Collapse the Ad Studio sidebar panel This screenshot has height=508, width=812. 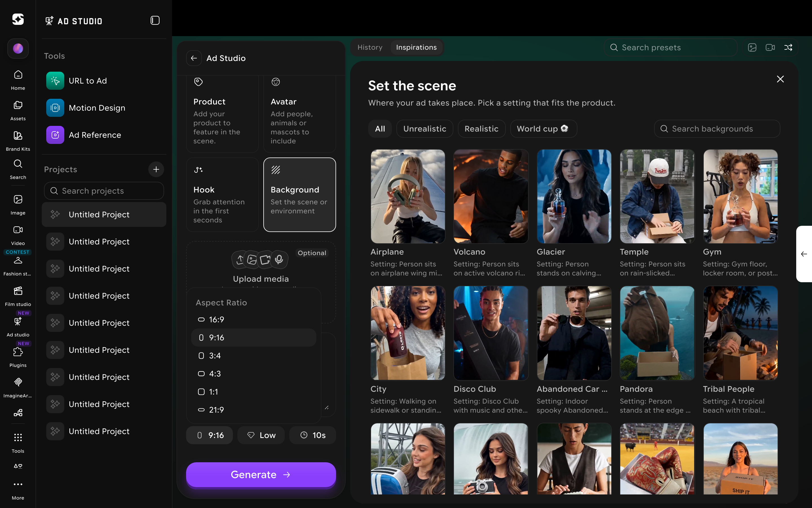[155, 21]
